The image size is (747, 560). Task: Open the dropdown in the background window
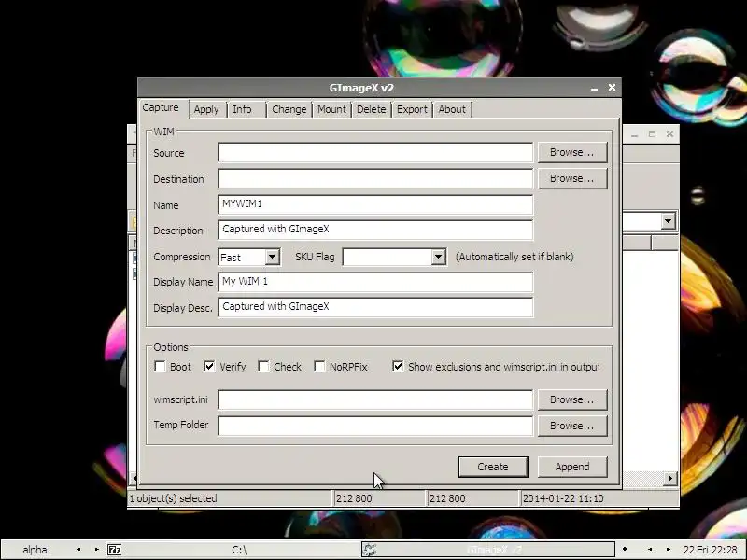pos(668,221)
